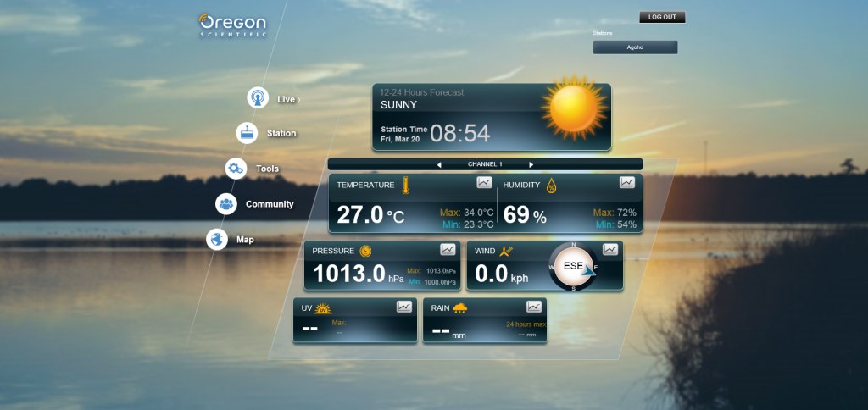Open the Community people icon
The image size is (868, 410).
pos(226,204)
